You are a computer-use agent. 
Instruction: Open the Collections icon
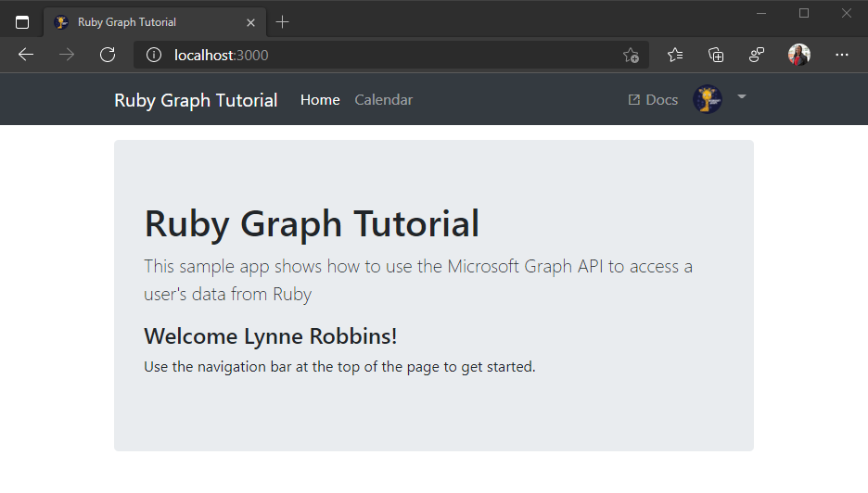click(716, 55)
